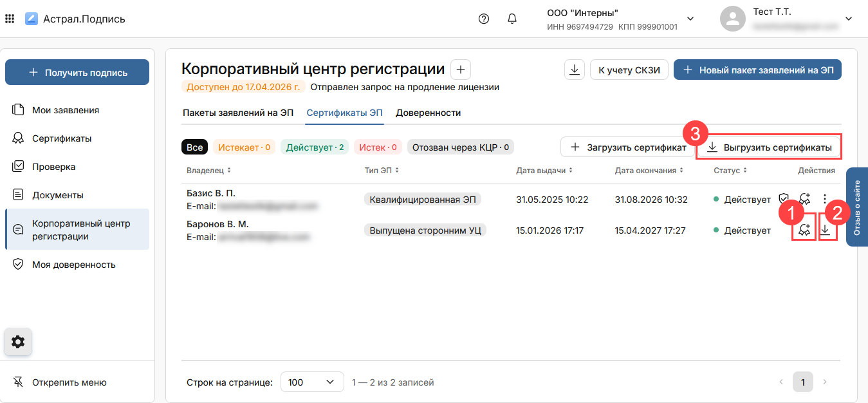Click download icon left of К учету СКЗИ
The height and width of the screenshot is (403, 868).
tap(575, 70)
